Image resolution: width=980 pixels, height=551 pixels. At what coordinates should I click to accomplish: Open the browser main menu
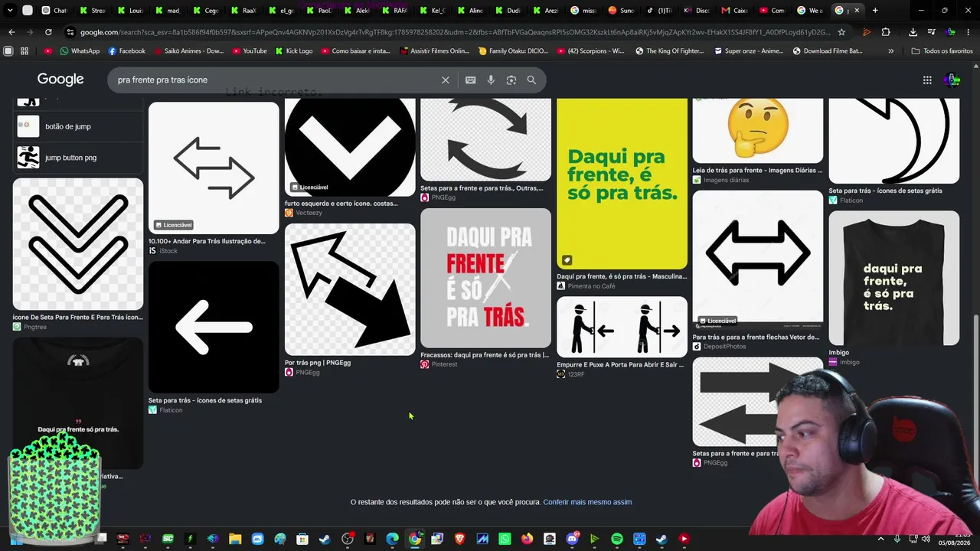coord(969,32)
